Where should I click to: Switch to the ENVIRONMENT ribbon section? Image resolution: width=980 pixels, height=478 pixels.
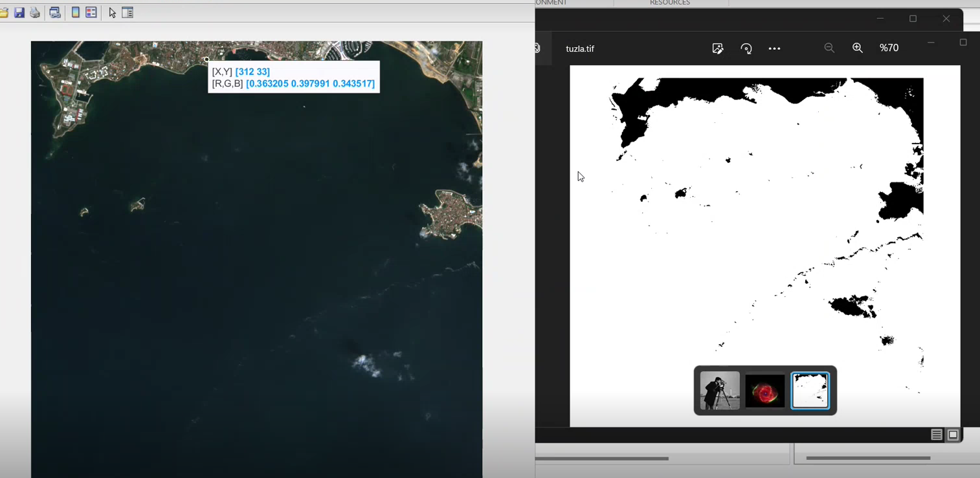pyautogui.click(x=551, y=3)
